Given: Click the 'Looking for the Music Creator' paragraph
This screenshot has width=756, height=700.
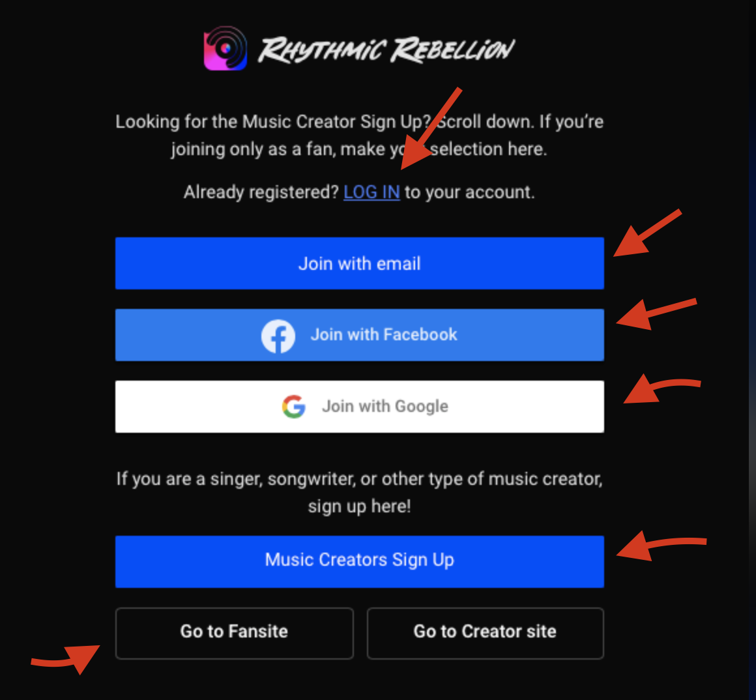Looking at the screenshot, I should [360, 135].
